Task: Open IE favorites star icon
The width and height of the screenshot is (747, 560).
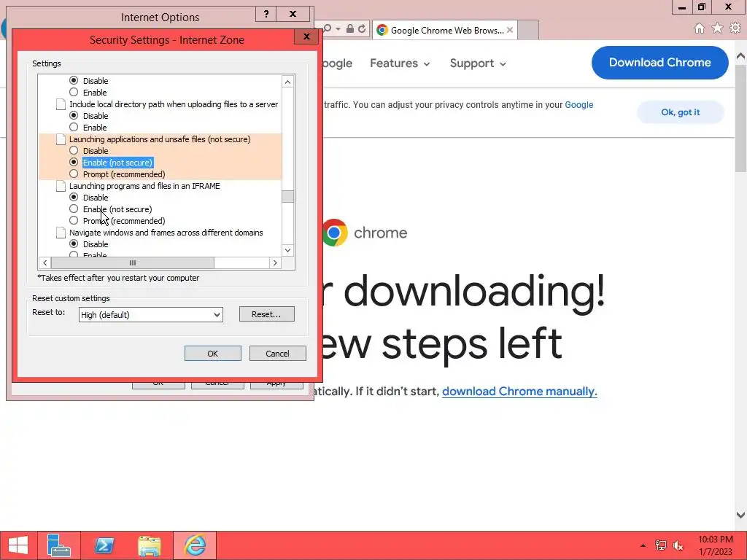Action: pos(717,28)
